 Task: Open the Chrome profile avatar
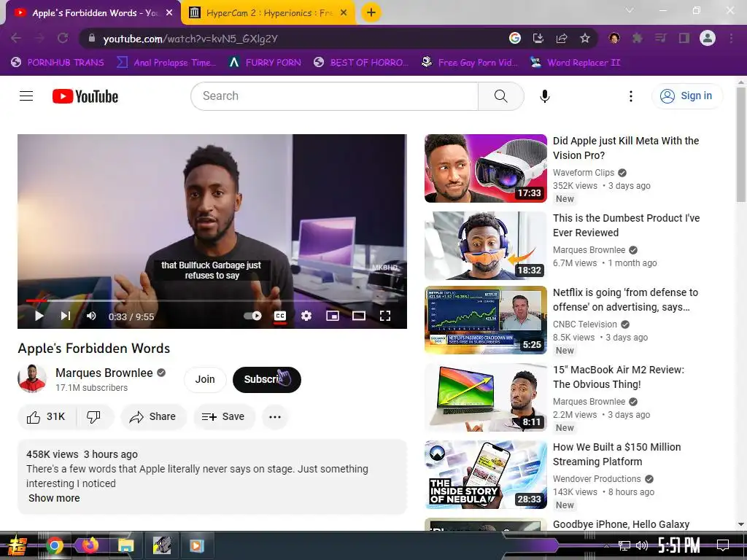tap(708, 38)
